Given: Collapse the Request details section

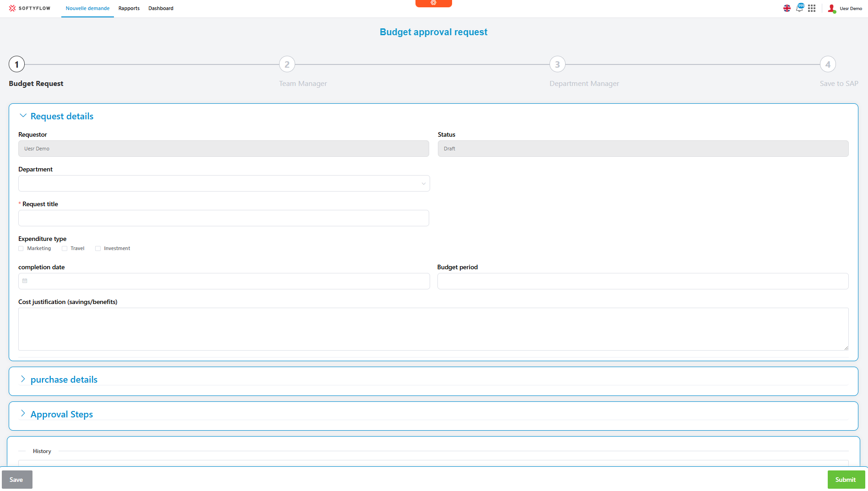Looking at the screenshot, I should pyautogui.click(x=23, y=116).
